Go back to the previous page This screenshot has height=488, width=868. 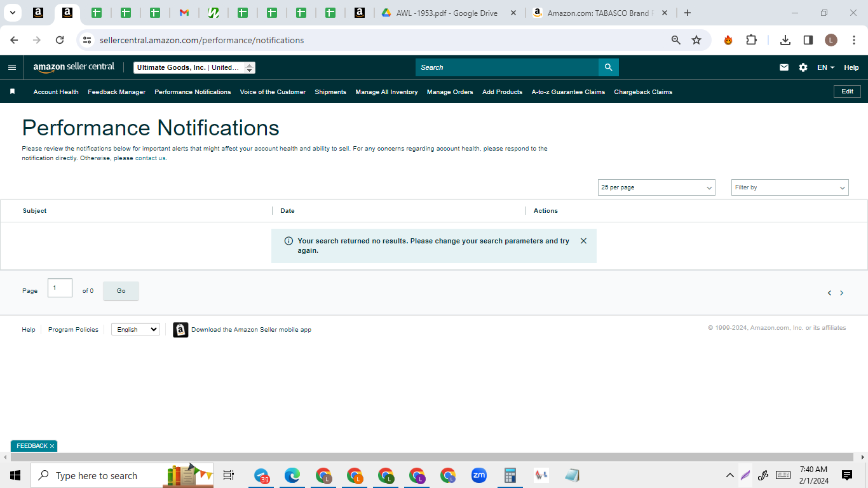point(14,40)
